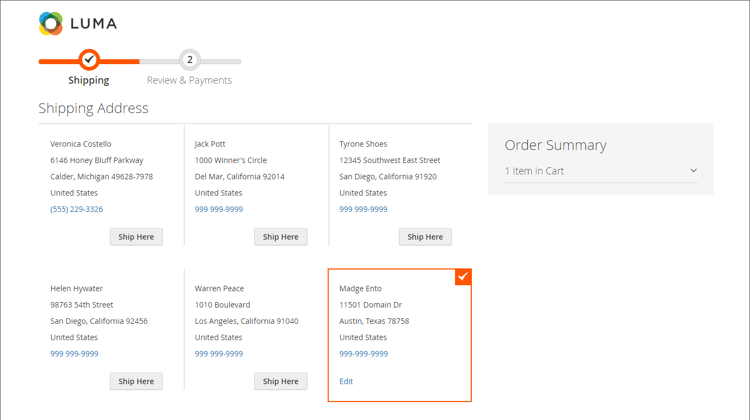Screen dimensions: 750x420
Task: Ship to Veronica Costello's address
Action: point(136,237)
